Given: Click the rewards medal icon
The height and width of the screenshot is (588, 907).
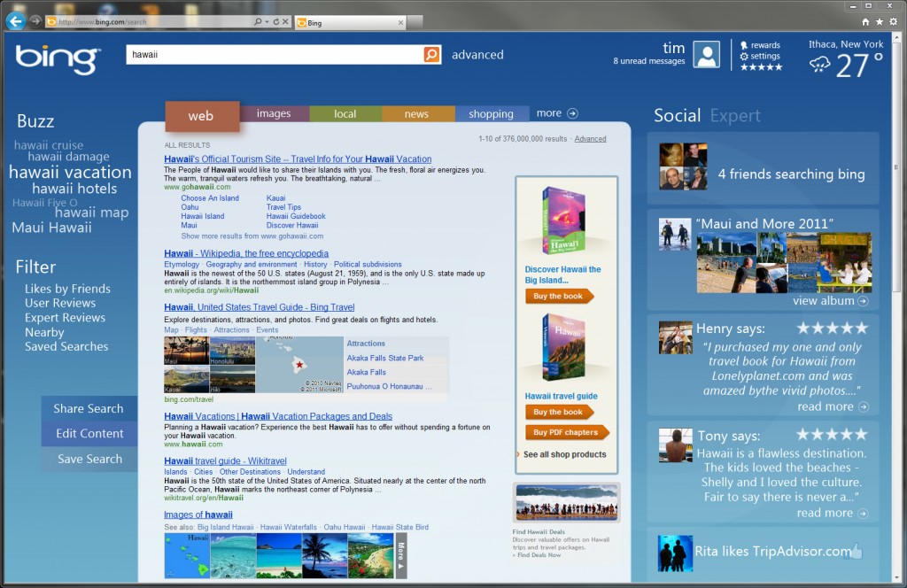Looking at the screenshot, I should point(744,45).
